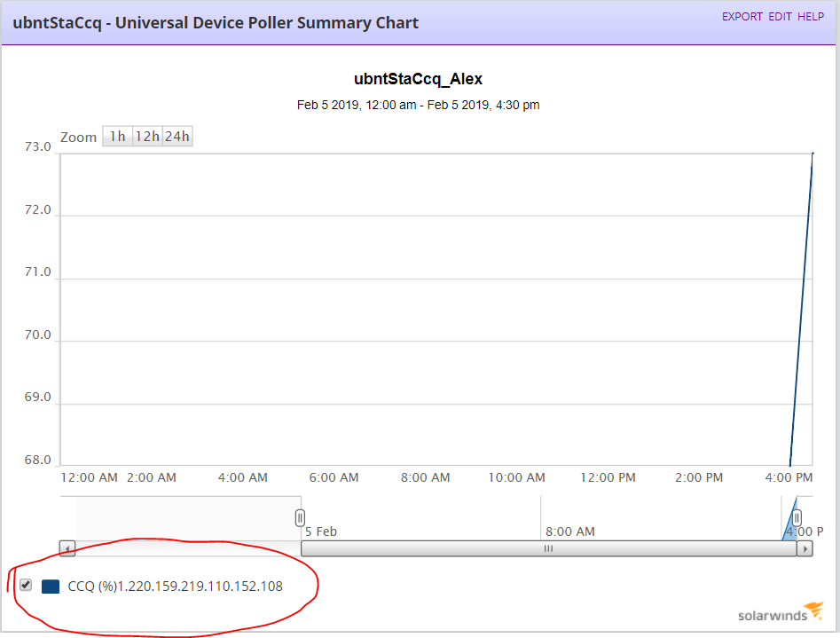Click the right scrollbar arrow button

805,548
